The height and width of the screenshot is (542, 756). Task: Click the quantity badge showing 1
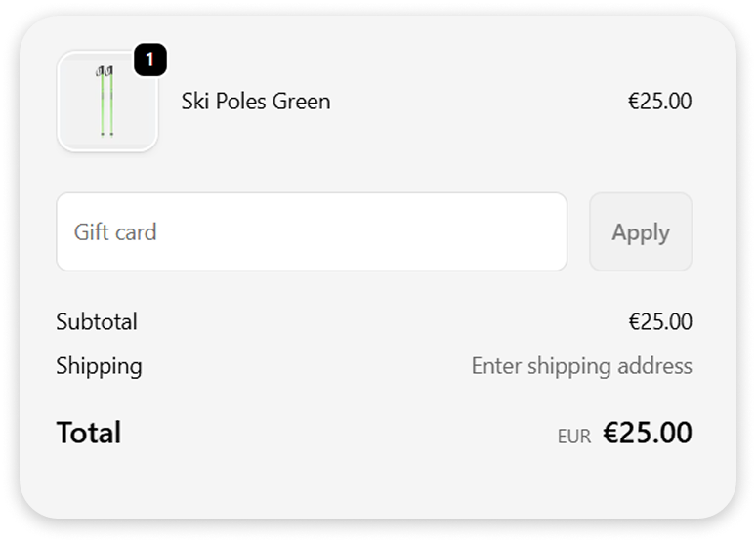coord(149,61)
